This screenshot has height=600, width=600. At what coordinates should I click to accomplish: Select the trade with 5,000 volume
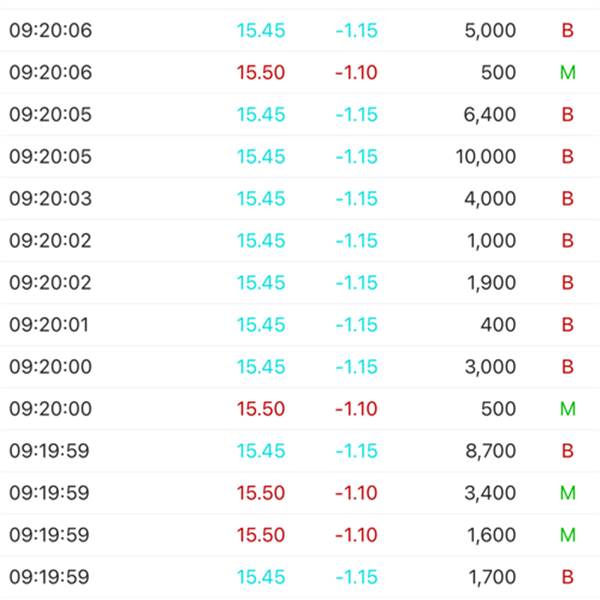300,31
